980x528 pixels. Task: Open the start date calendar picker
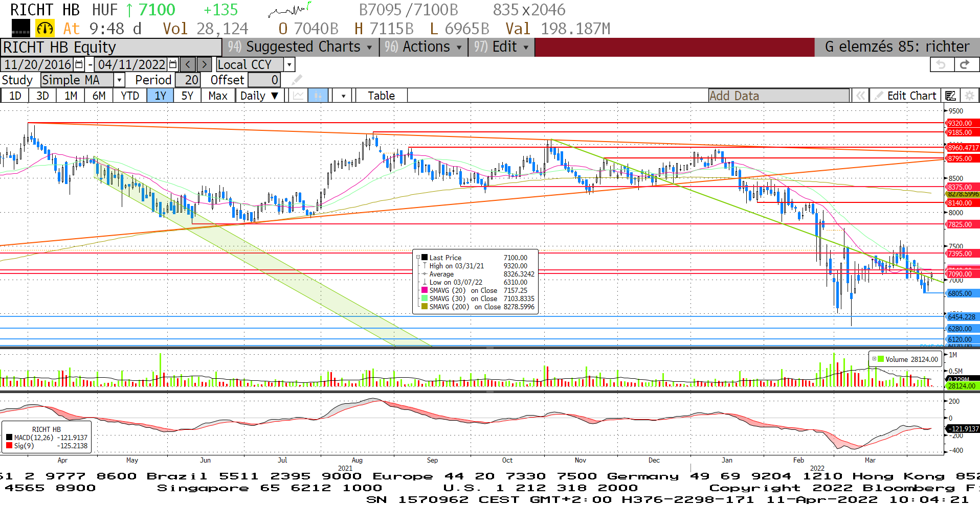click(x=79, y=64)
